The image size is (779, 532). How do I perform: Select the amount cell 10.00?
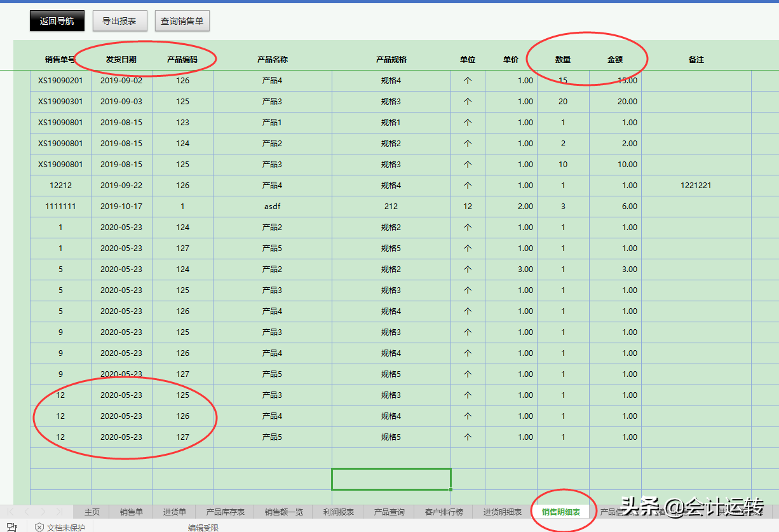pos(615,165)
